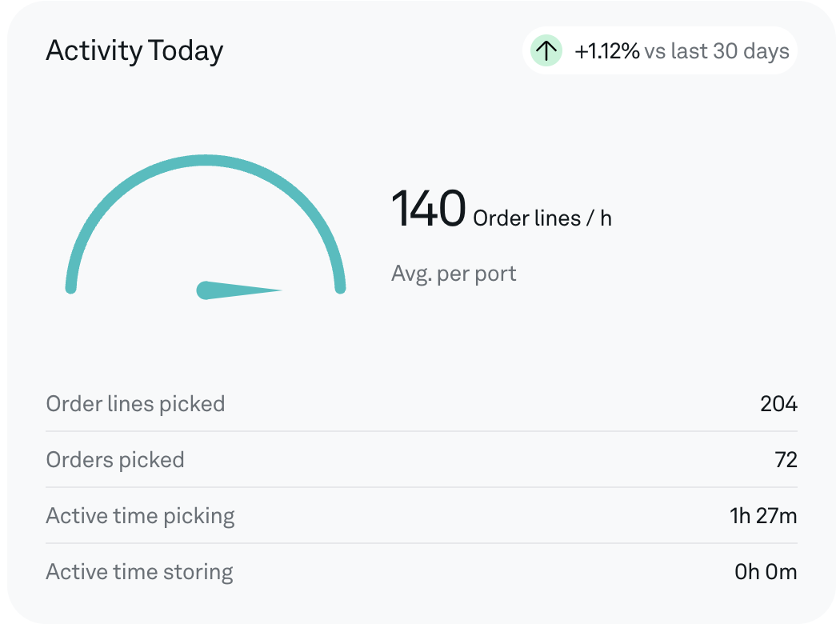Select the Orders picked row label

click(x=115, y=460)
